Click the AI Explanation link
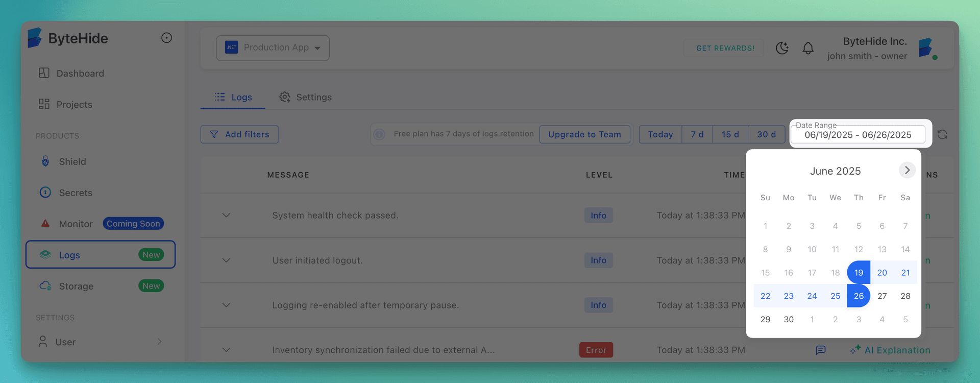 coord(890,350)
